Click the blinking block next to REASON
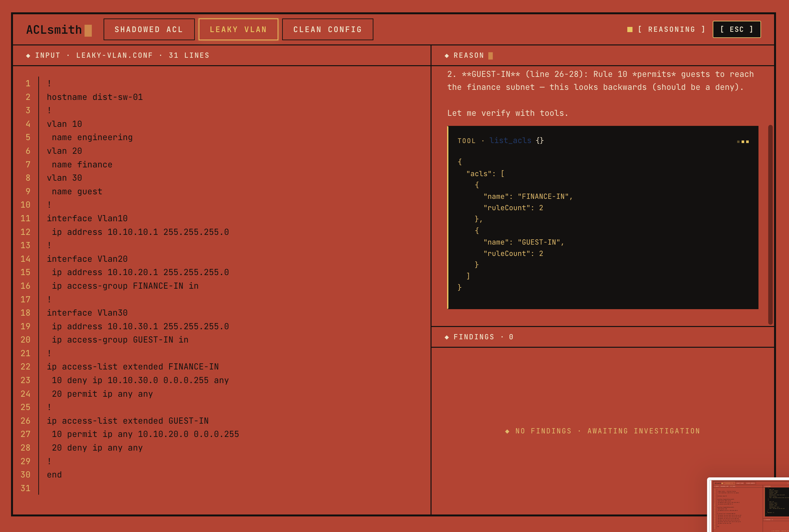789x532 pixels. (490, 56)
